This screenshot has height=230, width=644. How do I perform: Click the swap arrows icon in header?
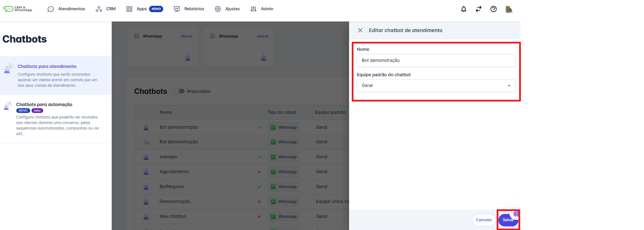coord(478,9)
